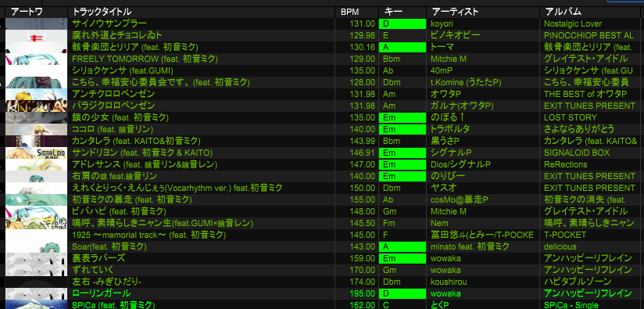The width and height of the screenshot is (644, 309).
Task: Select album T-POCKET
Action: click(x=565, y=235)
